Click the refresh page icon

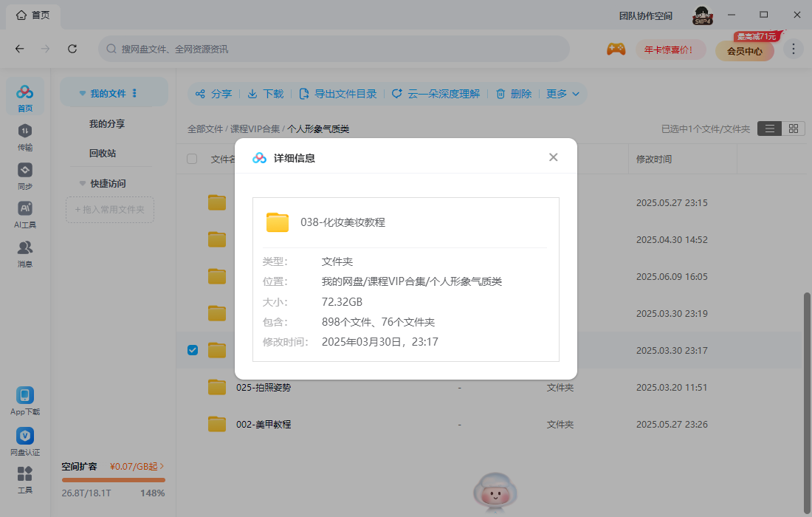[x=72, y=49]
